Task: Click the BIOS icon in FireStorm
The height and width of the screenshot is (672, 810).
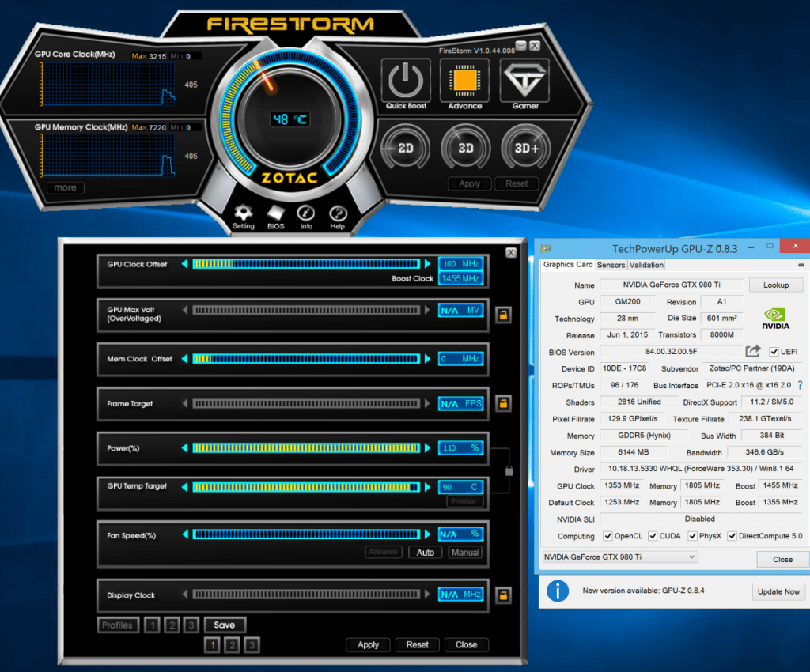Action: [x=275, y=213]
